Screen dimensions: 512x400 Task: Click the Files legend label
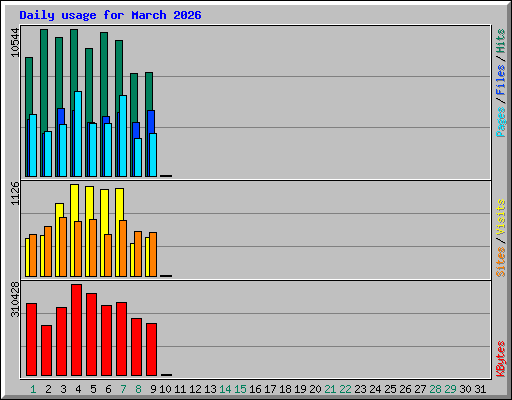coord(500,80)
